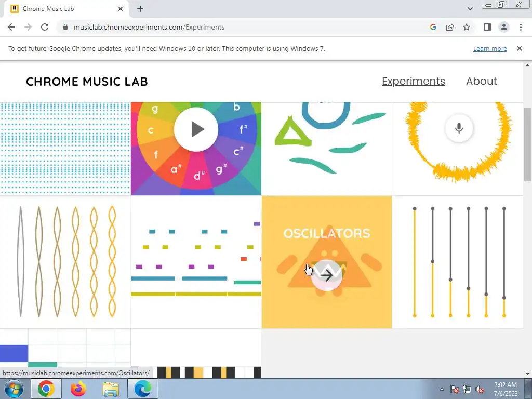Follow the Learn more link

tap(490, 48)
